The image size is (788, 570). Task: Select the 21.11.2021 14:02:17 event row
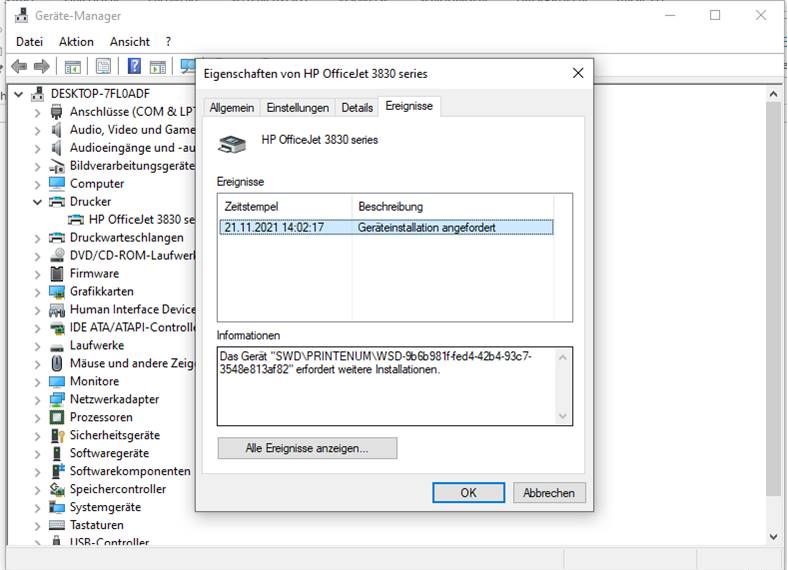[386, 227]
